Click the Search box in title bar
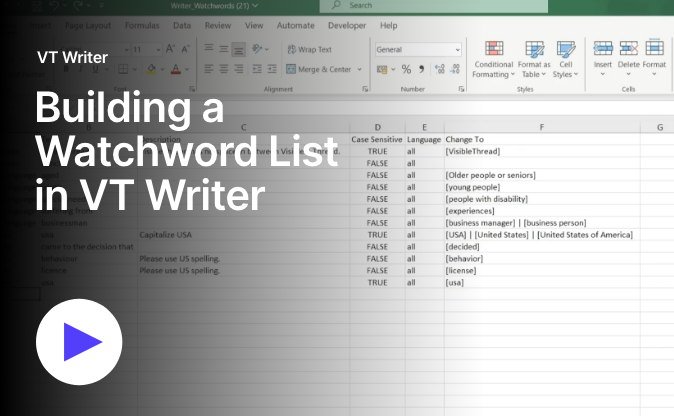Viewport: 674px width, 416px height. pos(400,5)
